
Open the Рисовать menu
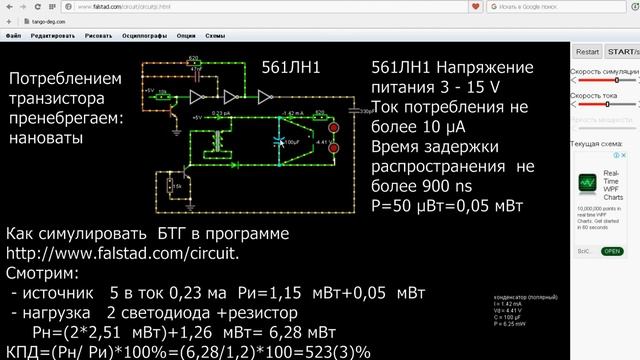tap(98, 36)
